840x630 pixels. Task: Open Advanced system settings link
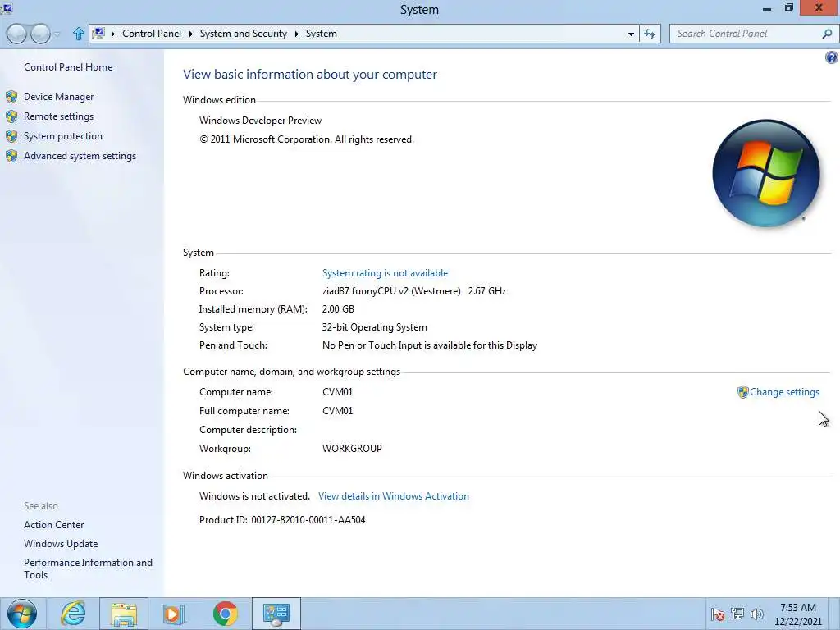pos(80,156)
